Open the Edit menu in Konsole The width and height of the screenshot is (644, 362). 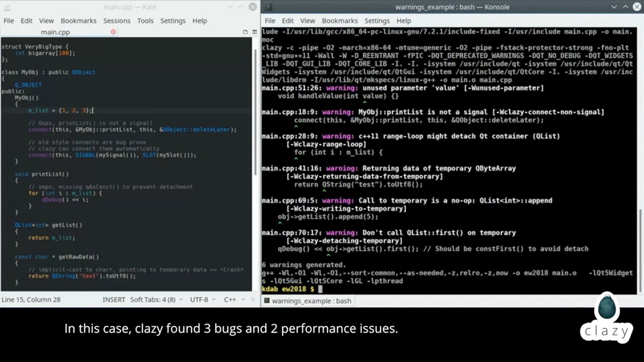click(288, 21)
